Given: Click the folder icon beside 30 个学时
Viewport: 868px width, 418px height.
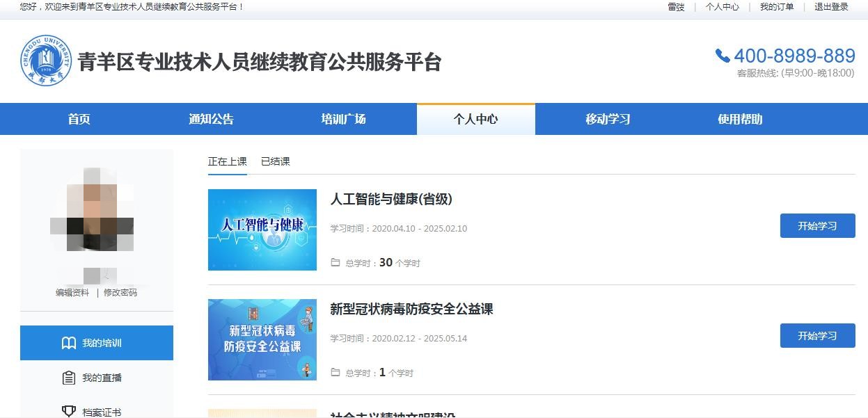Looking at the screenshot, I should click(x=336, y=263).
